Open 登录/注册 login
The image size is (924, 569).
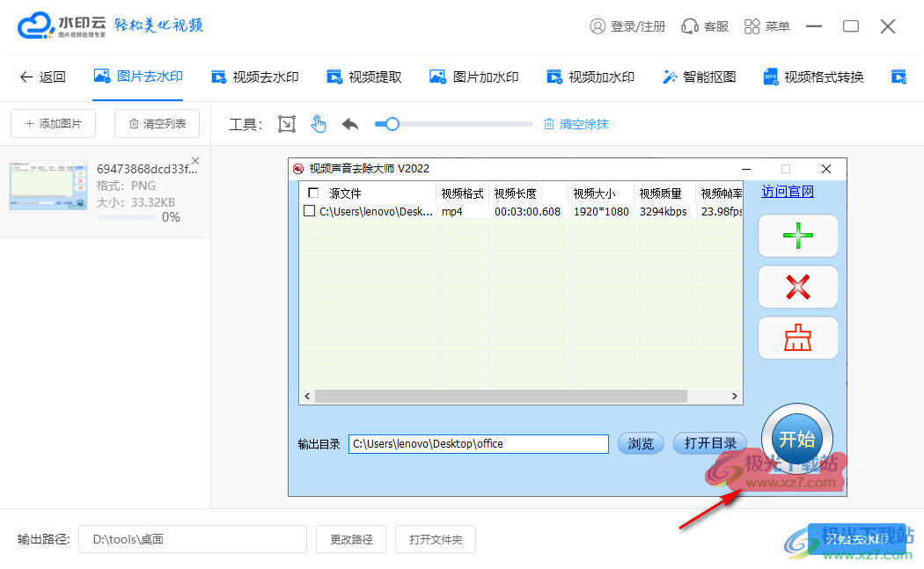[x=627, y=26]
